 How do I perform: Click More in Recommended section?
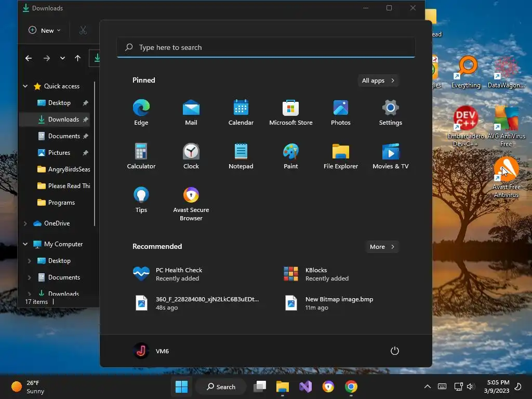click(x=382, y=247)
